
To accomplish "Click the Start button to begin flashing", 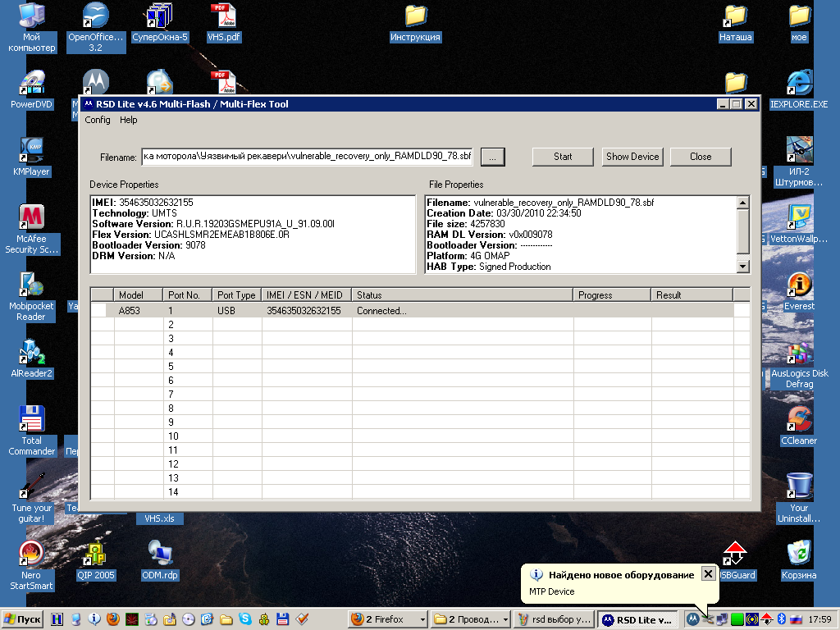I will (x=563, y=157).
